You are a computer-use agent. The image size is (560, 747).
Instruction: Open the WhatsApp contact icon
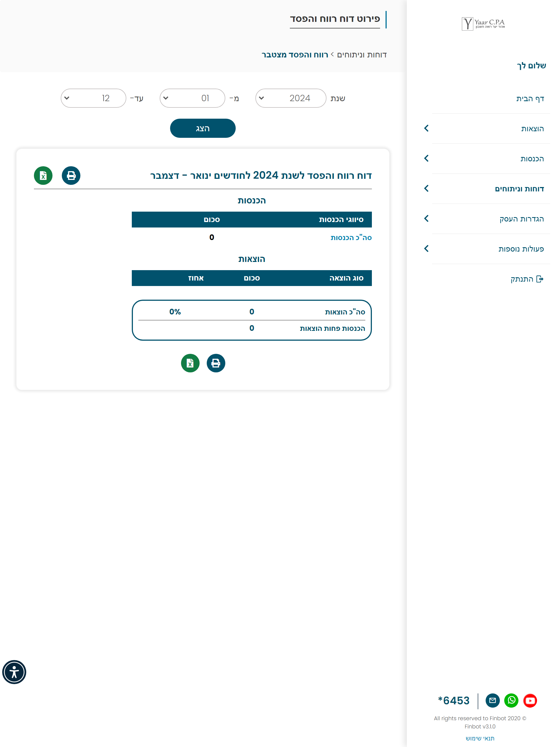[x=511, y=701]
